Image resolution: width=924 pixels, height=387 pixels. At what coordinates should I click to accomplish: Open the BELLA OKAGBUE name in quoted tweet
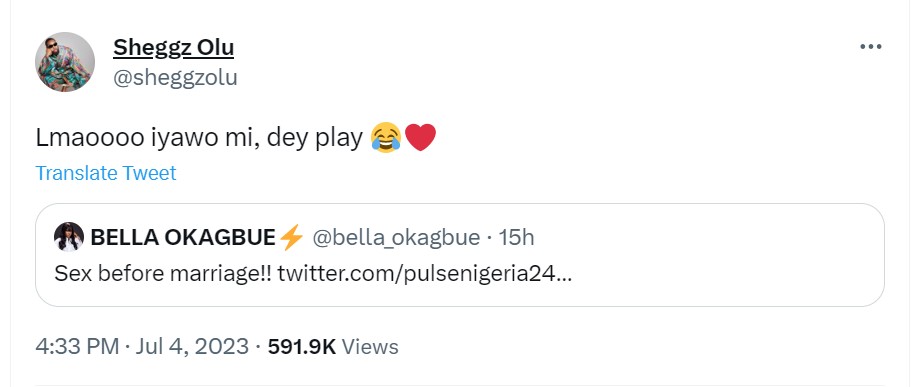tap(183, 237)
